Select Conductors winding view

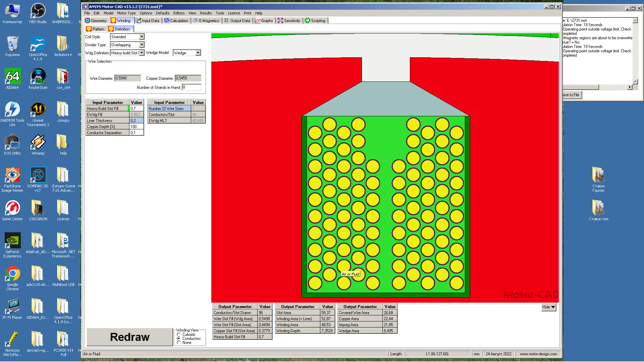pyautogui.click(x=179, y=339)
